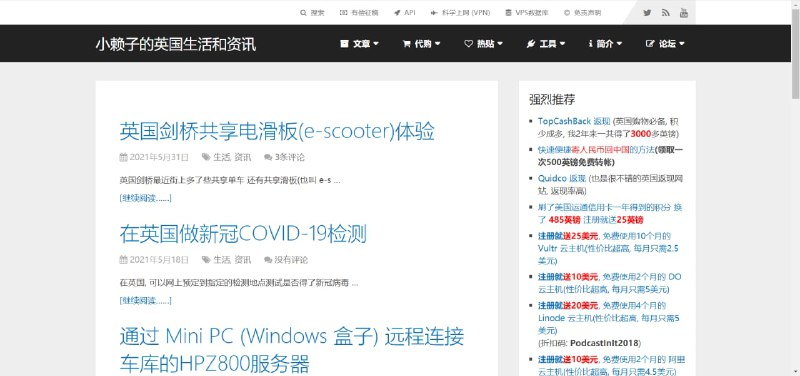Expand the 文章 dropdown menu
800x376 pixels.
pyautogui.click(x=360, y=44)
